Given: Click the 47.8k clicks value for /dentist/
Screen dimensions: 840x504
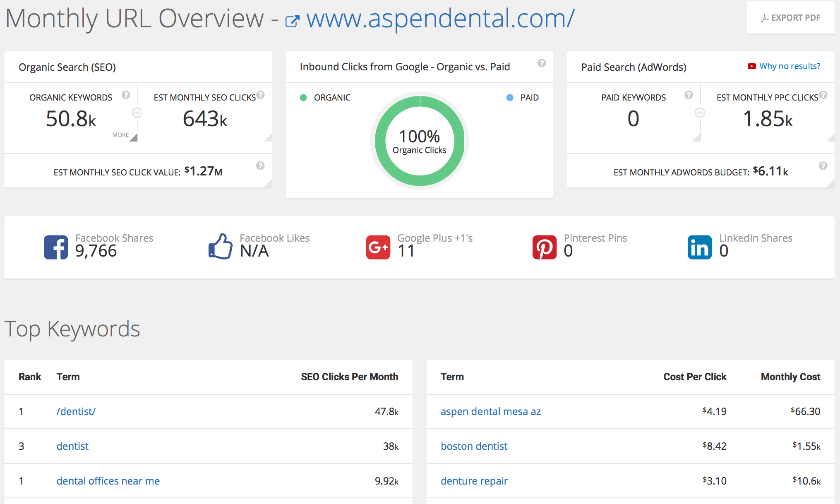Looking at the screenshot, I should [x=386, y=411].
